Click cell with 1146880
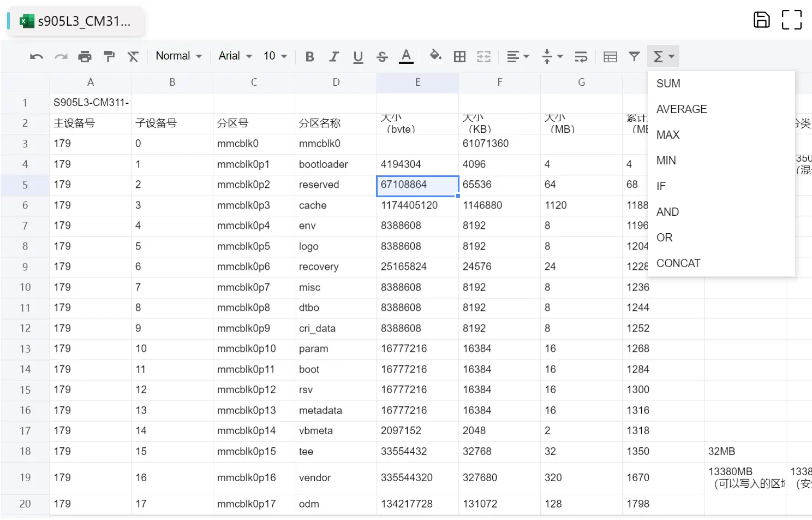The width and height of the screenshot is (812, 520). 500,205
